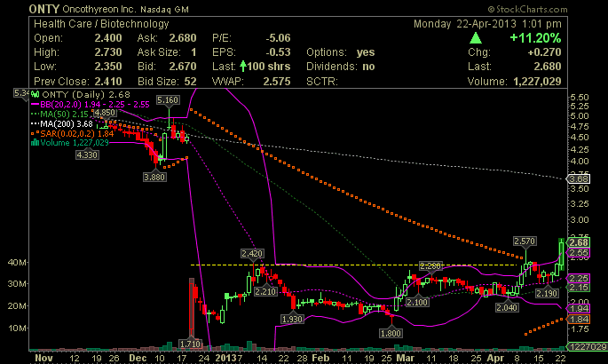The width and height of the screenshot is (608, 364).
Task: Click the 5.50 price axis label
Action: (580, 97)
